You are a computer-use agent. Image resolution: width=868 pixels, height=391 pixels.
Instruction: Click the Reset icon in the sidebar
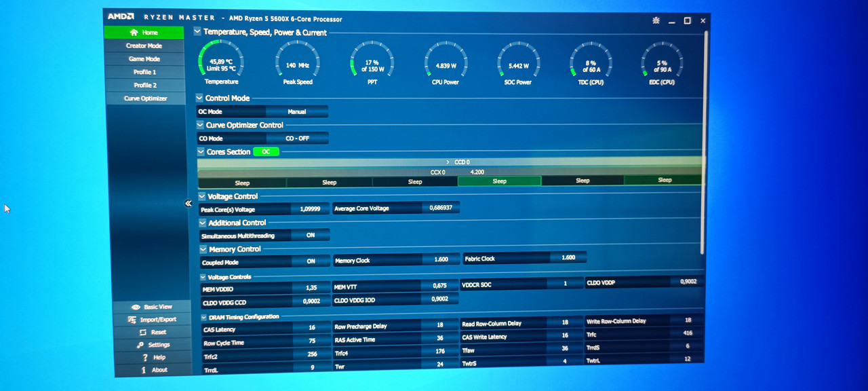coord(143,333)
